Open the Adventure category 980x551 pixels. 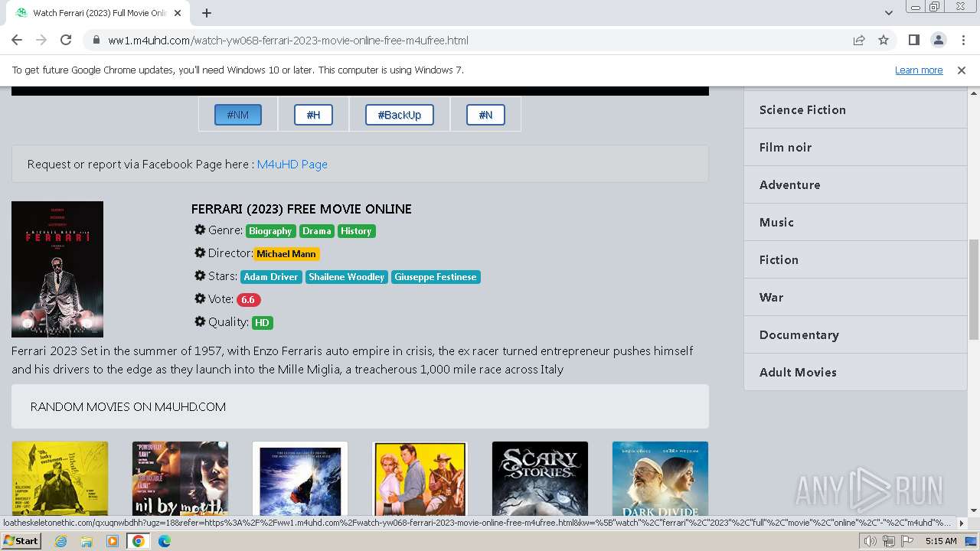click(855, 185)
